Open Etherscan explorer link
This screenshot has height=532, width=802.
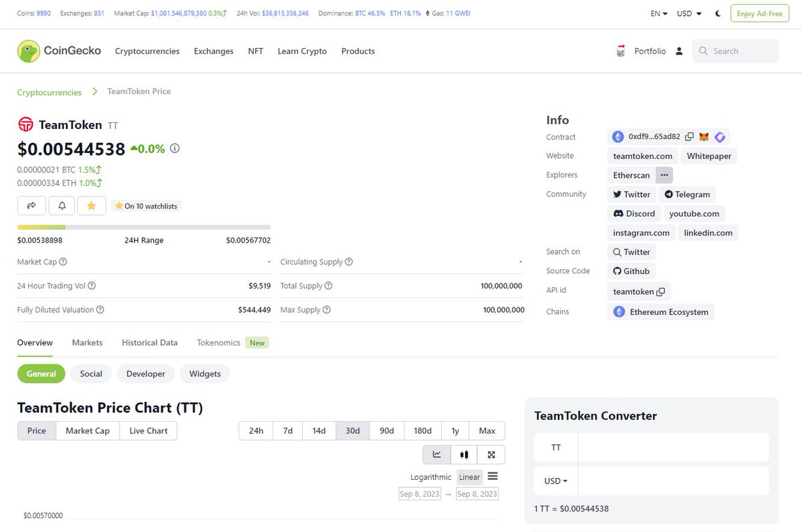(x=632, y=175)
